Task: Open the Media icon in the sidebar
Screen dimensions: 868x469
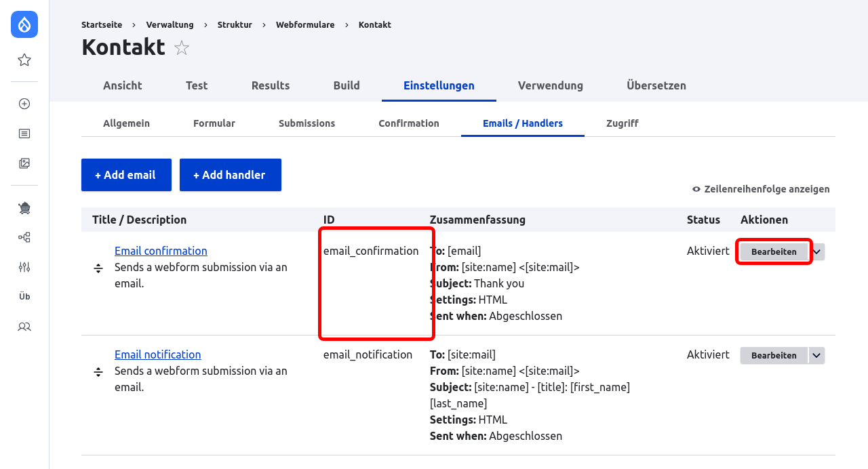Action: [x=24, y=163]
